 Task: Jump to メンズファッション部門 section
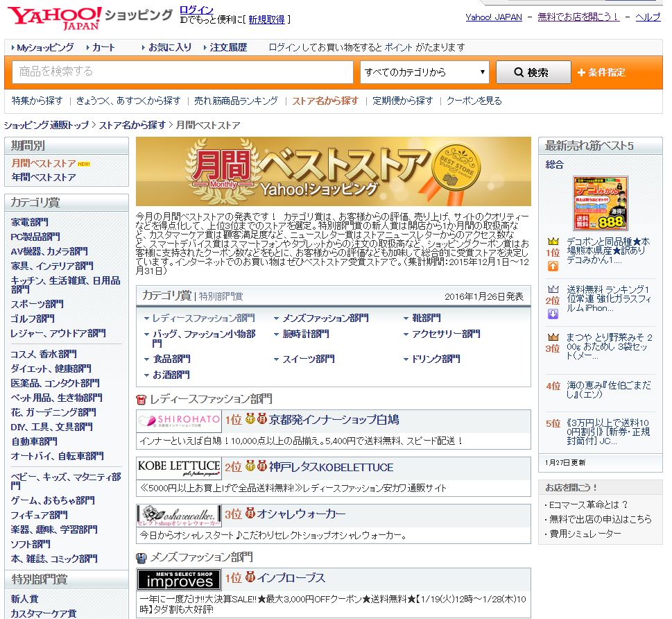(x=326, y=319)
